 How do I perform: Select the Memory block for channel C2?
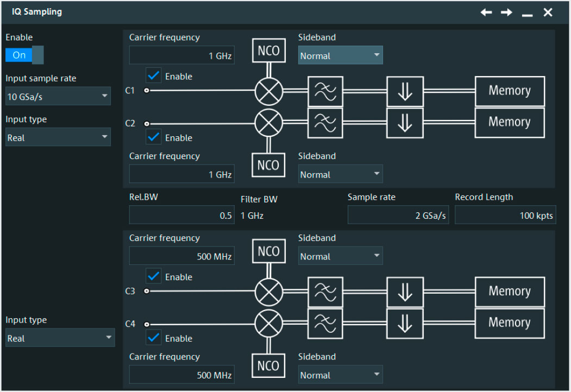[509, 123]
